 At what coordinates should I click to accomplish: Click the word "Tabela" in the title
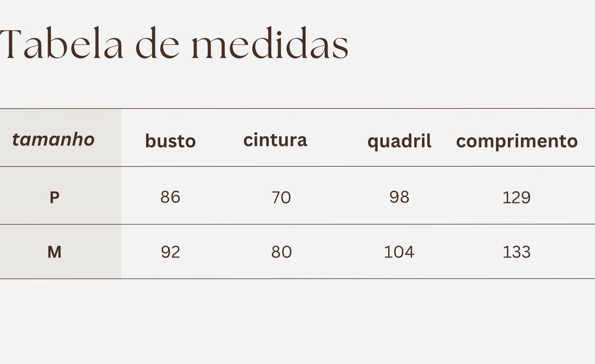pos(61,44)
